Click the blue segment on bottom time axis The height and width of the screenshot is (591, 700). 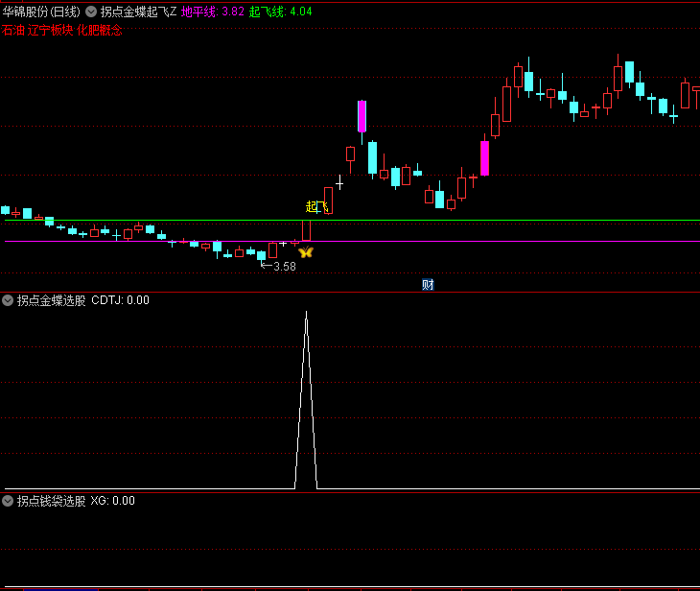coord(59,588)
